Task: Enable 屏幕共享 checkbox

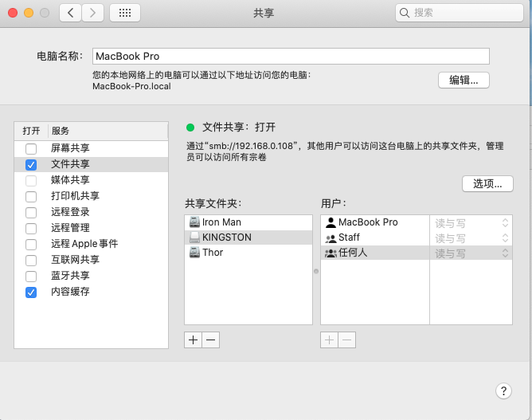Action: pos(31,149)
